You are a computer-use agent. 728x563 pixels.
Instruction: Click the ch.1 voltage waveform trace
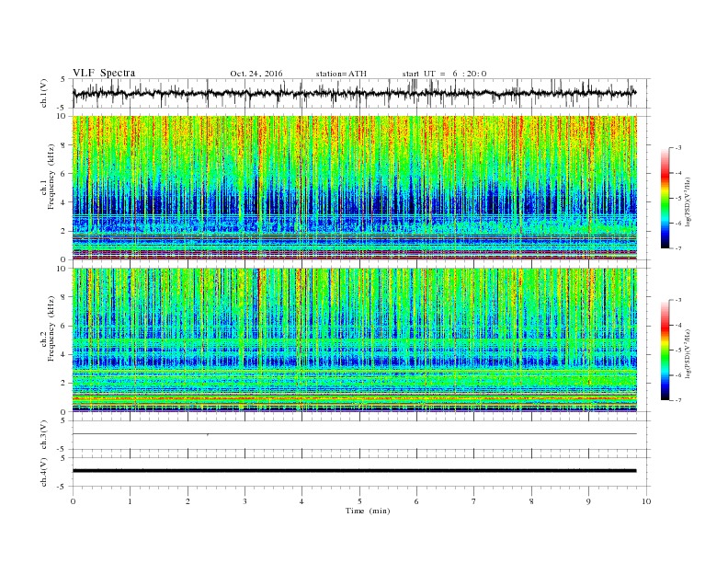coord(354,93)
